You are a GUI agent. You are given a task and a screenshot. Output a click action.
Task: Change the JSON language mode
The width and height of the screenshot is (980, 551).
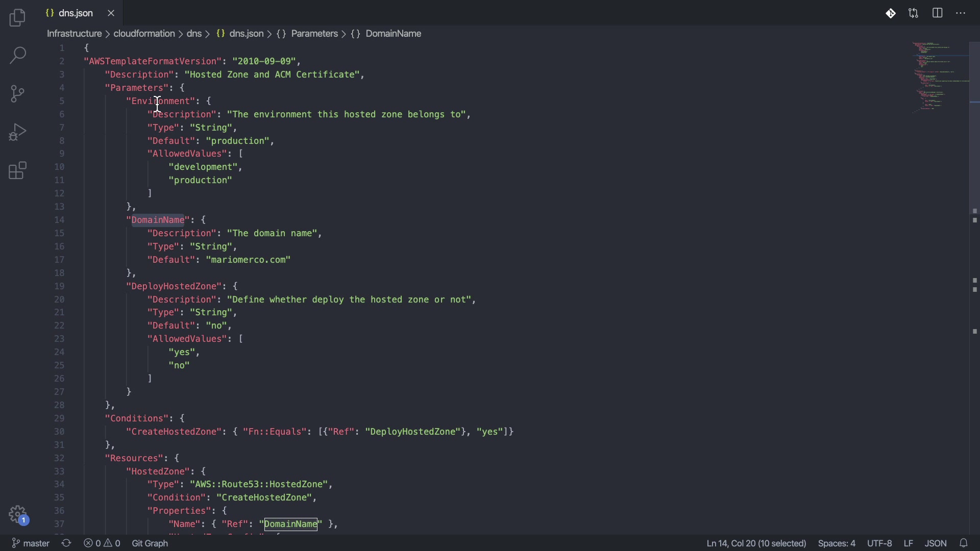click(x=936, y=543)
